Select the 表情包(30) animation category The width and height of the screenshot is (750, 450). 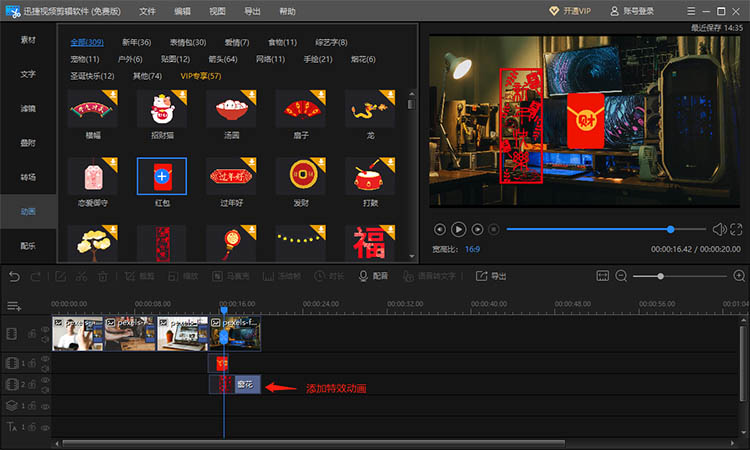point(188,42)
